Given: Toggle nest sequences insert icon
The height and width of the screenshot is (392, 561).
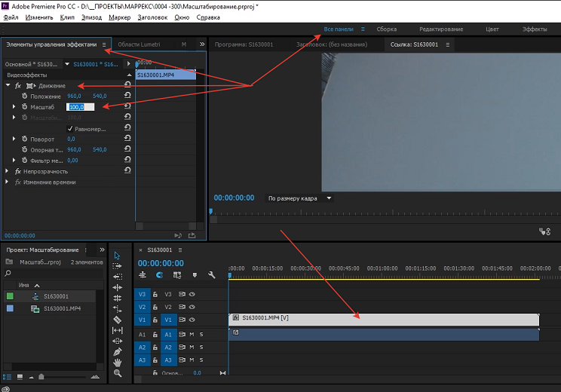Looking at the screenshot, I should tap(143, 275).
